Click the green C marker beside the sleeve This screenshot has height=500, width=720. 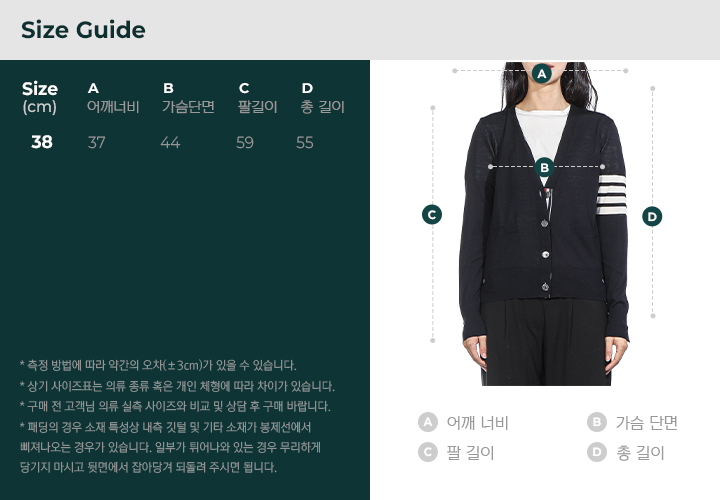pos(432,215)
